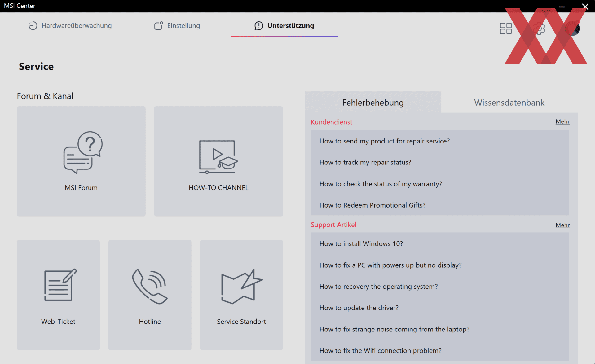Viewport: 595px width, 364px height.
Task: Close the MSI Center window
Action: point(585,6)
